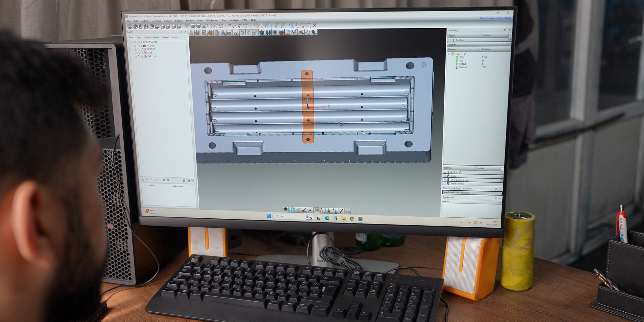The width and height of the screenshot is (644, 322).
Task: Open File Explorer from the taskbar
Action: pos(344,218)
